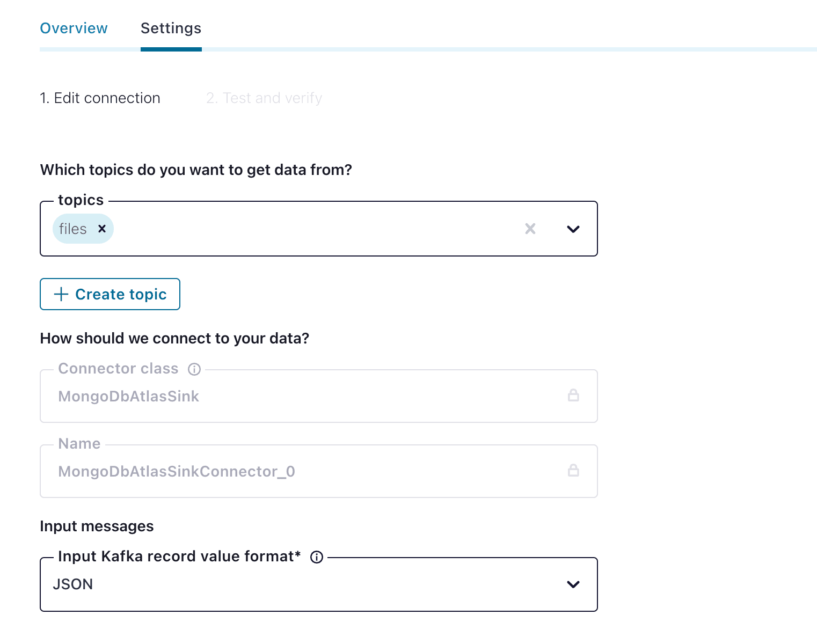The image size is (817, 644).
Task: Click the Connector class lock icon
Action: pos(573,396)
